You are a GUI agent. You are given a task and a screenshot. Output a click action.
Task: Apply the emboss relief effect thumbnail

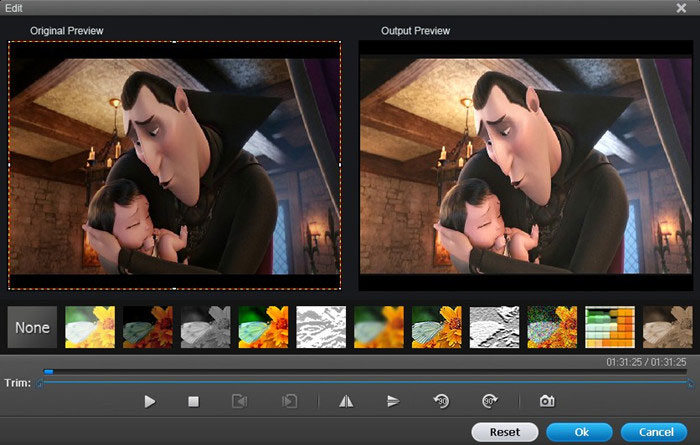point(494,327)
